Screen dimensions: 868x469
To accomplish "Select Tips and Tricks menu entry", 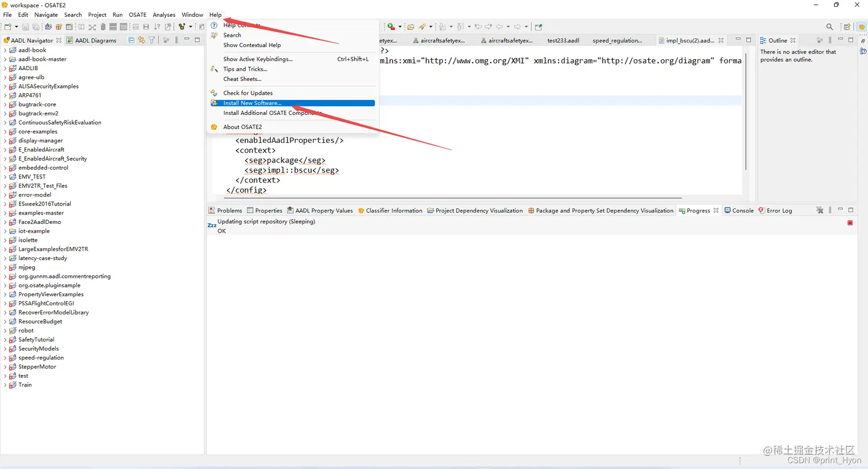I will 293,69.
